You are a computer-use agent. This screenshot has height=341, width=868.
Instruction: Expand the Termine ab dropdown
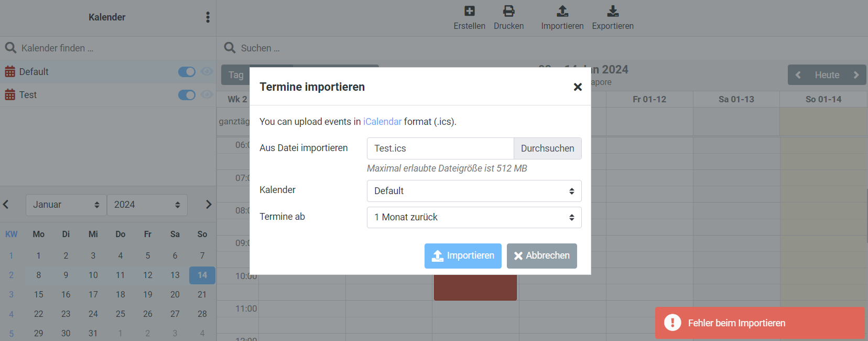[474, 217]
